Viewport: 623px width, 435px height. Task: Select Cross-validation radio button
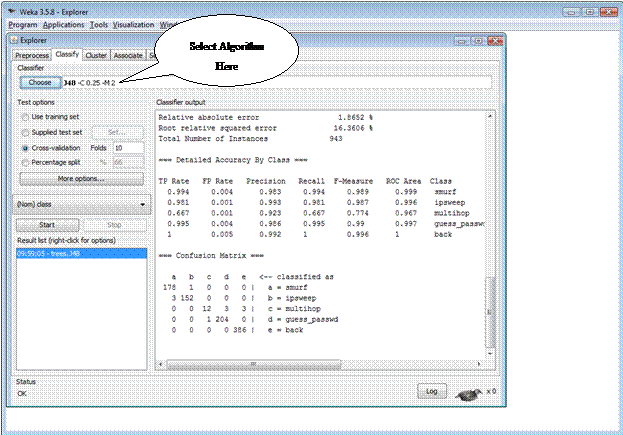pos(25,148)
